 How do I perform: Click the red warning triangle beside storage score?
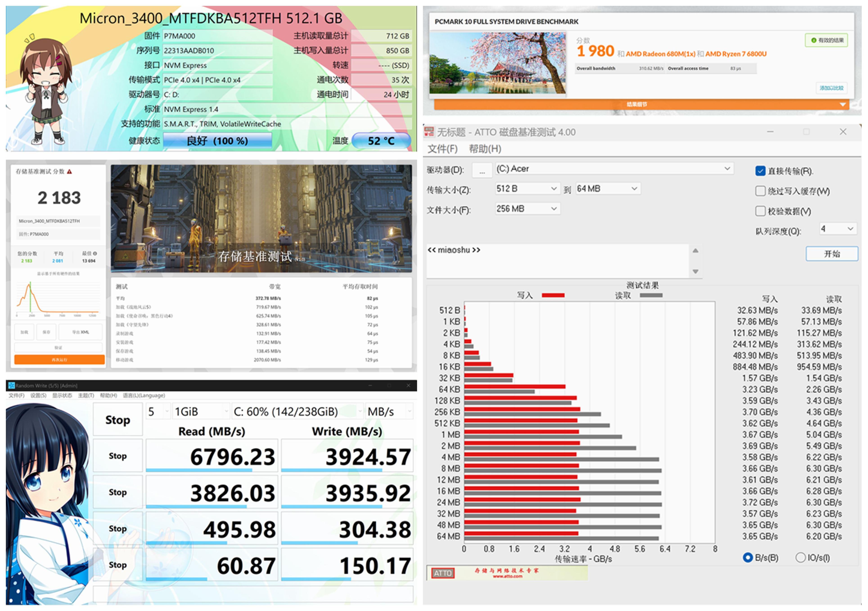pos(70,172)
